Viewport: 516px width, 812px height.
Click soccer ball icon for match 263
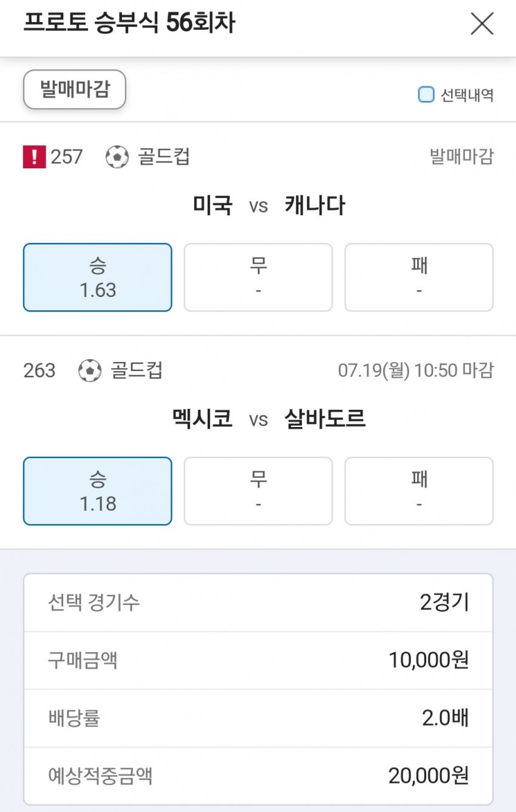coord(90,370)
